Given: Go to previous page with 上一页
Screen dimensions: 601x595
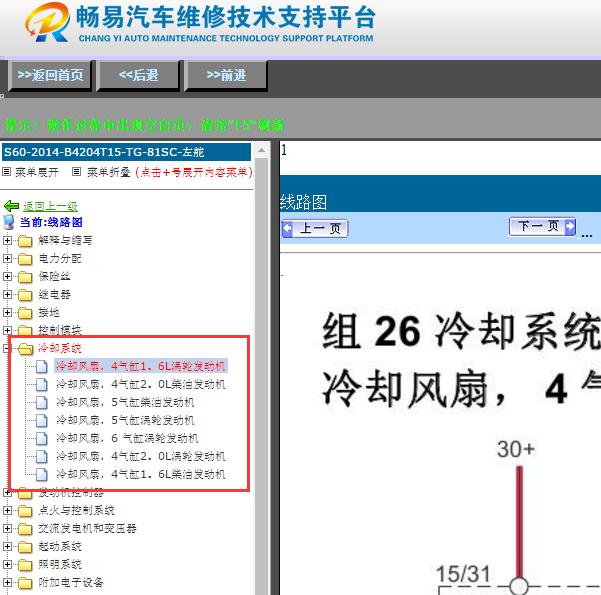Looking at the screenshot, I should coord(315,229).
